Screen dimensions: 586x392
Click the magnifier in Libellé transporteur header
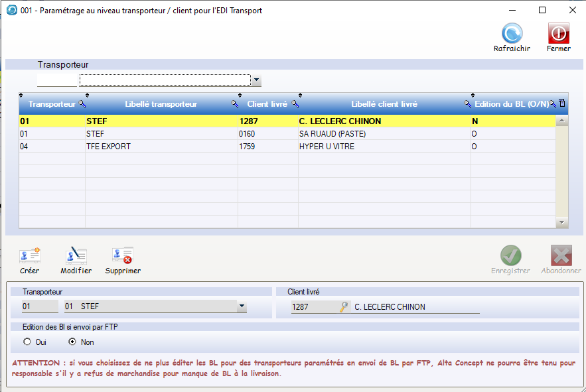click(x=234, y=104)
